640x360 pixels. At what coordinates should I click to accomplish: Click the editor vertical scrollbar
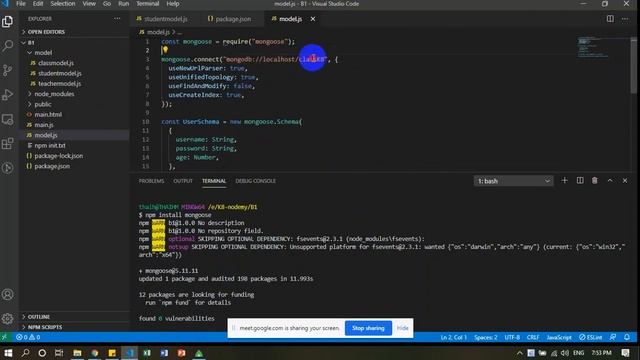tap(633, 65)
